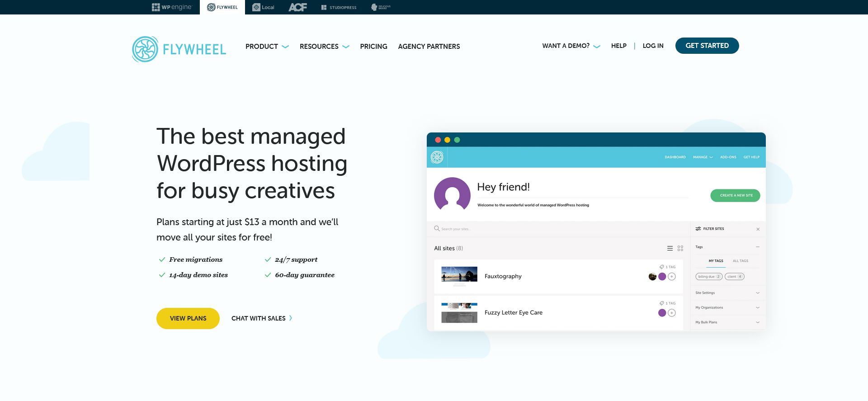Click the large Flywheel logo in header

pyautogui.click(x=179, y=49)
